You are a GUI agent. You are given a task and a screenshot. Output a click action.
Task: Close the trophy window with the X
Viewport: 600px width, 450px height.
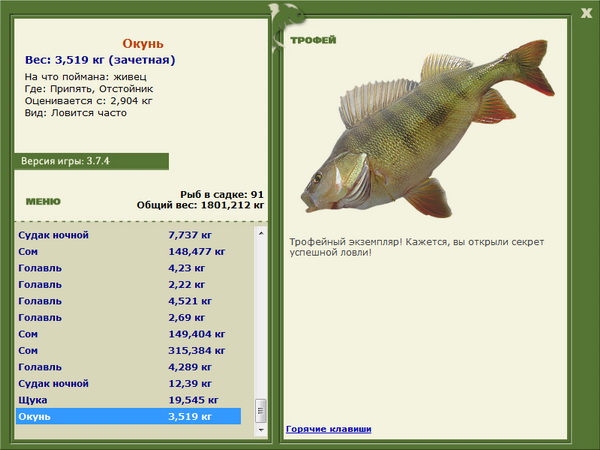586,14
